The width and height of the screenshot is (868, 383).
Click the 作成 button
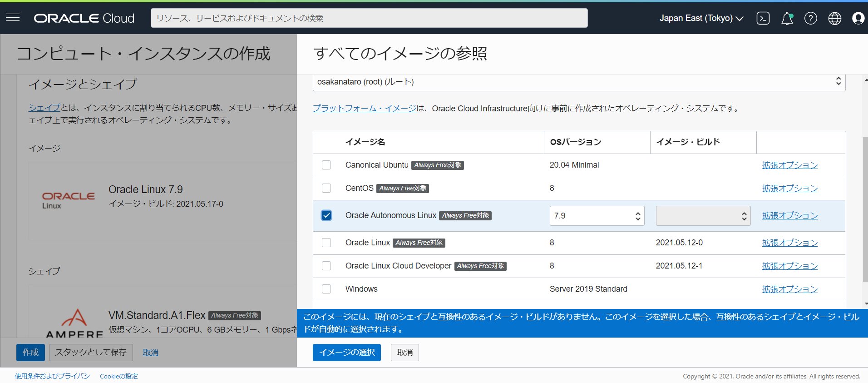click(x=30, y=353)
